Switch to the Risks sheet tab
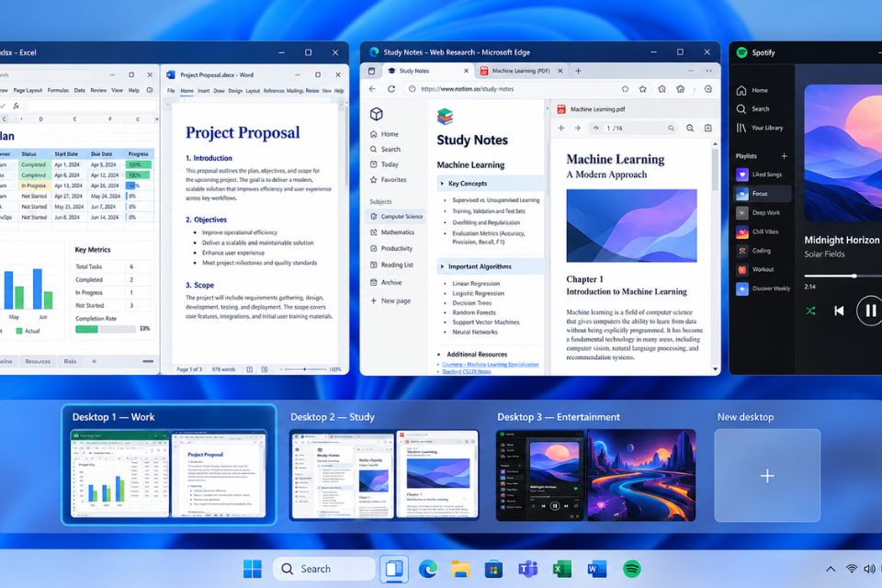 (71, 361)
